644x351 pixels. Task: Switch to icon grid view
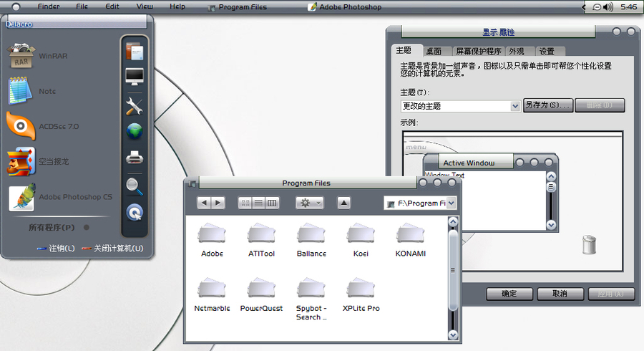245,203
